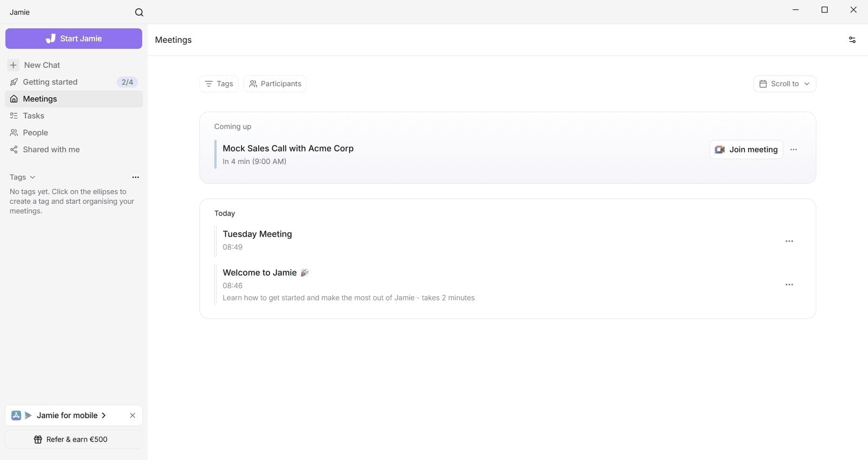This screenshot has width=868, height=460.
Task: Click the 'In 4 min (9:00 AM)' time text
Action: click(x=254, y=162)
